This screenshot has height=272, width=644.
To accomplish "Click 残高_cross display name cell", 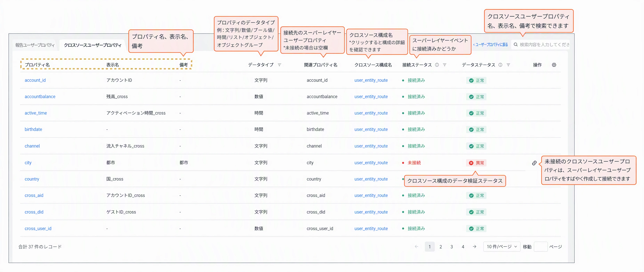I will [117, 97].
